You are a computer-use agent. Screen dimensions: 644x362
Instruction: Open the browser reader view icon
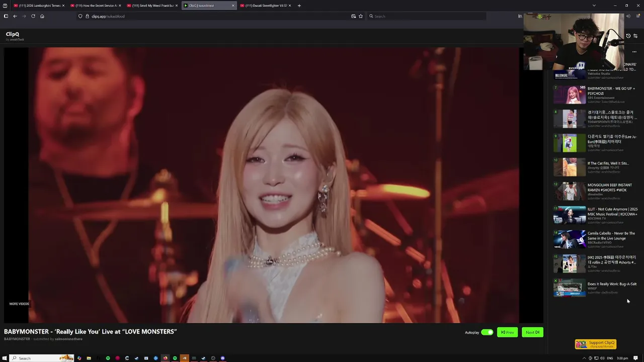point(353,16)
